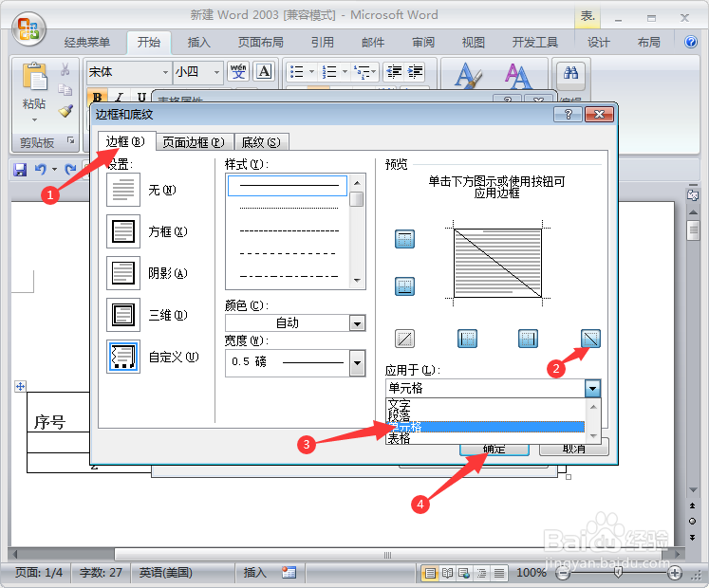Toggle the left border button in preview

click(x=467, y=338)
